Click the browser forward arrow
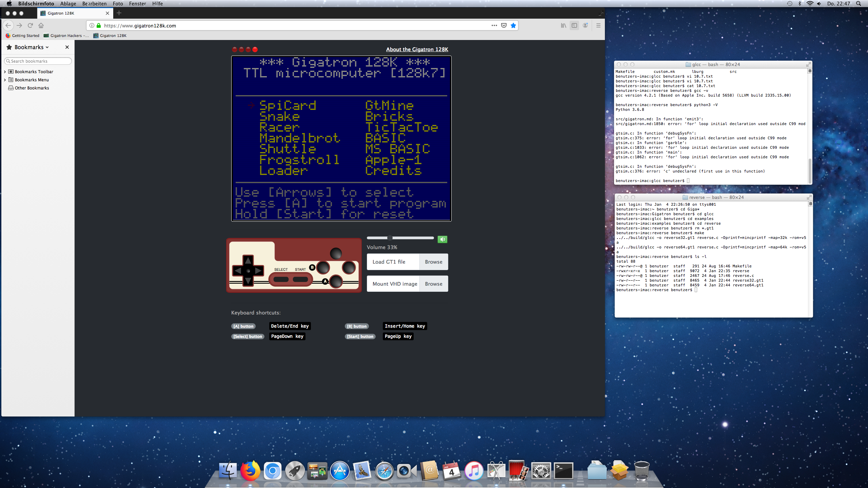Image resolution: width=868 pixels, height=488 pixels. (x=19, y=25)
